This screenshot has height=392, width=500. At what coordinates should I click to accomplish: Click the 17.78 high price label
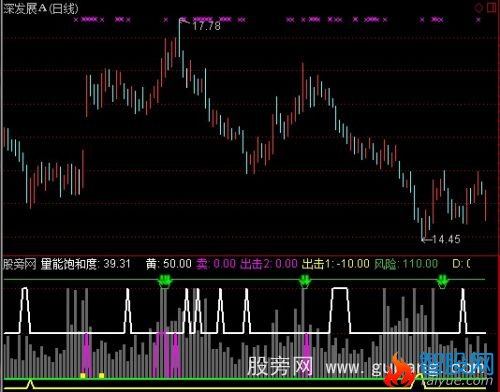[206, 26]
